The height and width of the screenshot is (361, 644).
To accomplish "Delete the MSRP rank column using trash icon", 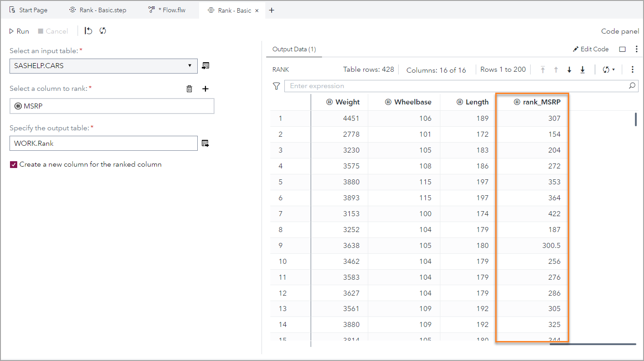I will click(189, 89).
